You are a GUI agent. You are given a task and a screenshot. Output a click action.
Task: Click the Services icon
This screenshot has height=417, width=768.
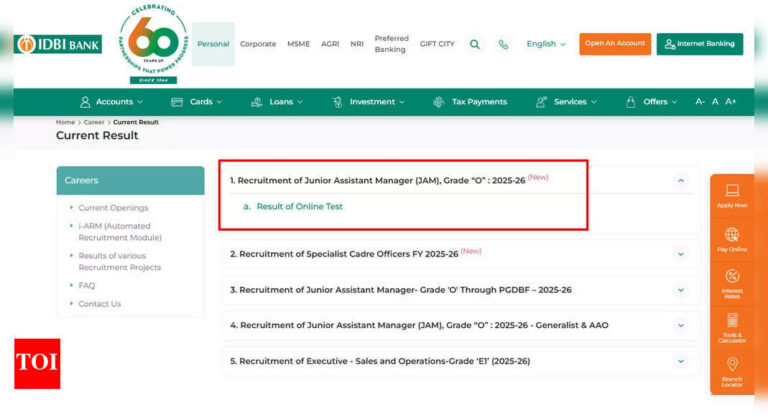pos(541,102)
